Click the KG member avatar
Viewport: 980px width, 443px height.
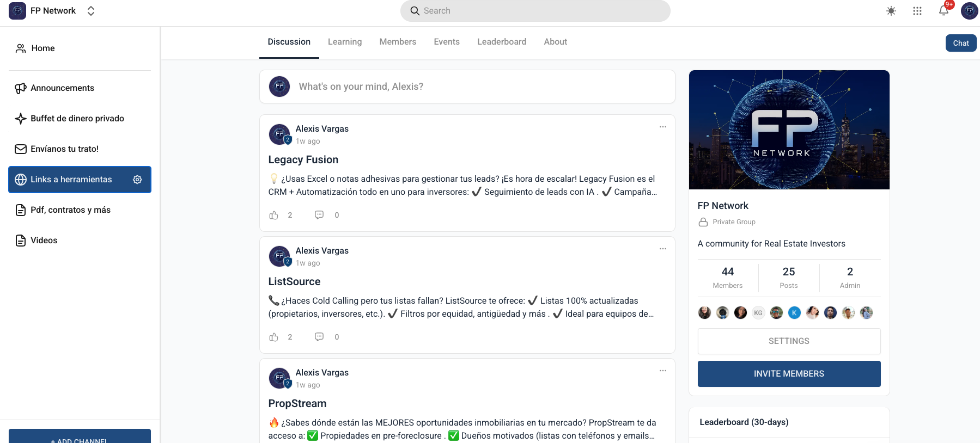coord(758,313)
